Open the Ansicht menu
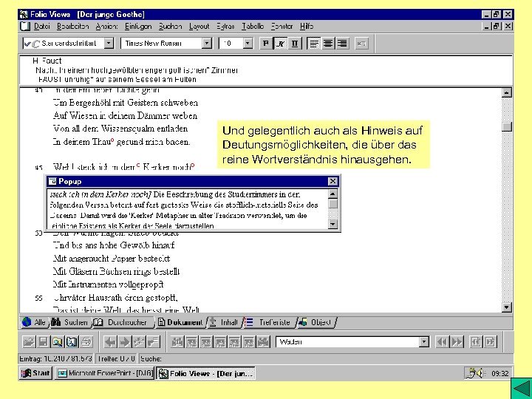The width and height of the screenshot is (532, 399). pos(106,26)
